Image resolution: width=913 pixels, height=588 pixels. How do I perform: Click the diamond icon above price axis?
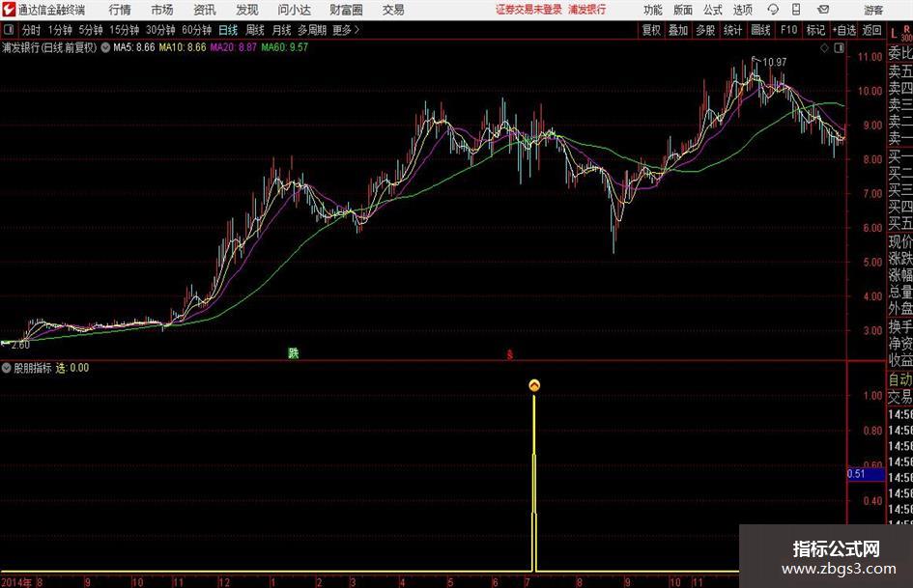824,48
